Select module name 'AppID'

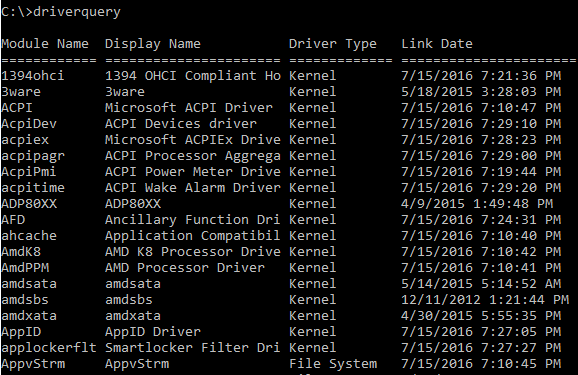(x=21, y=332)
